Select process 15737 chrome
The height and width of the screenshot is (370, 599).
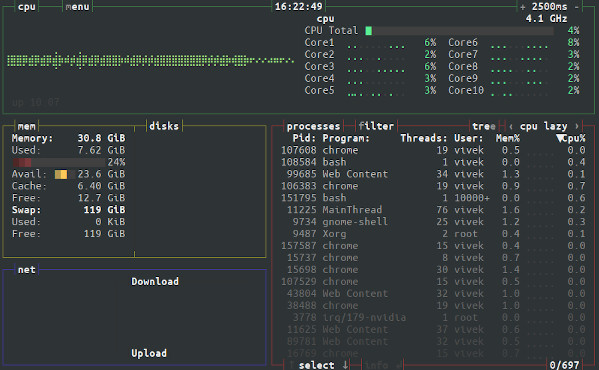click(433, 258)
